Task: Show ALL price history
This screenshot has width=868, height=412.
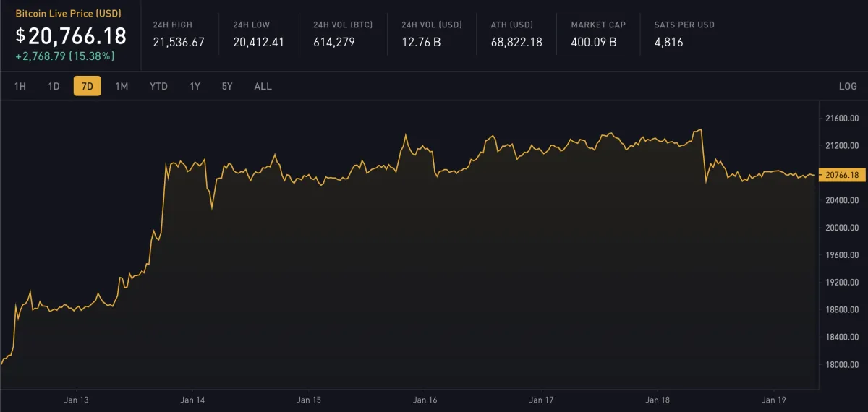Action: click(263, 86)
